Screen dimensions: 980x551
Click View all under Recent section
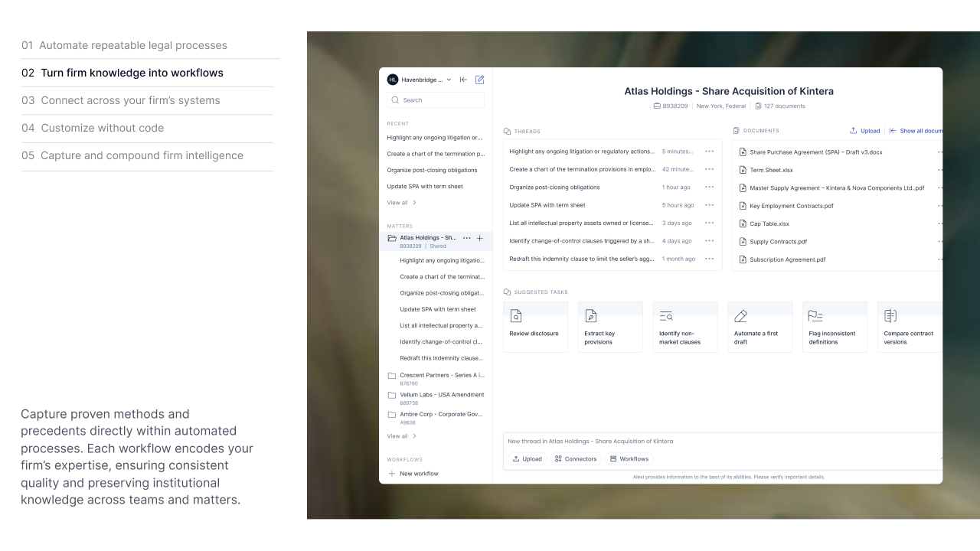(402, 203)
